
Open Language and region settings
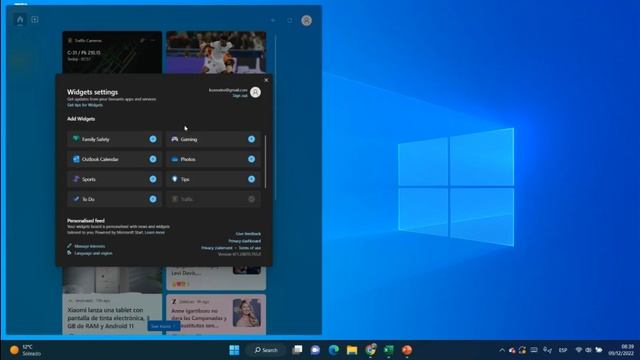(93, 253)
